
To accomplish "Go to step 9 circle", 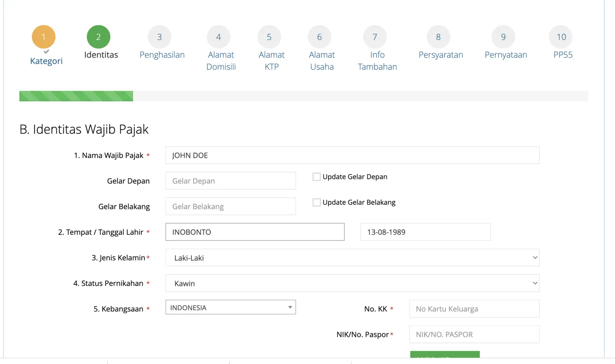I will [503, 37].
